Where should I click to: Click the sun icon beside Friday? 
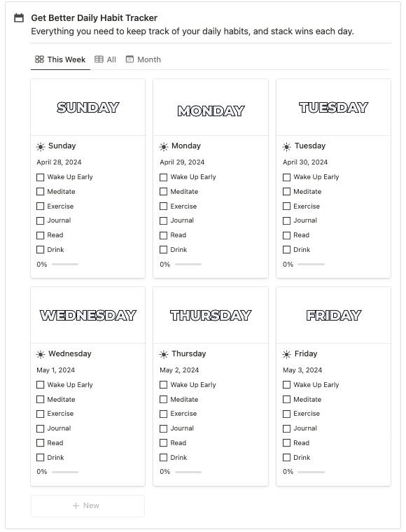click(286, 355)
